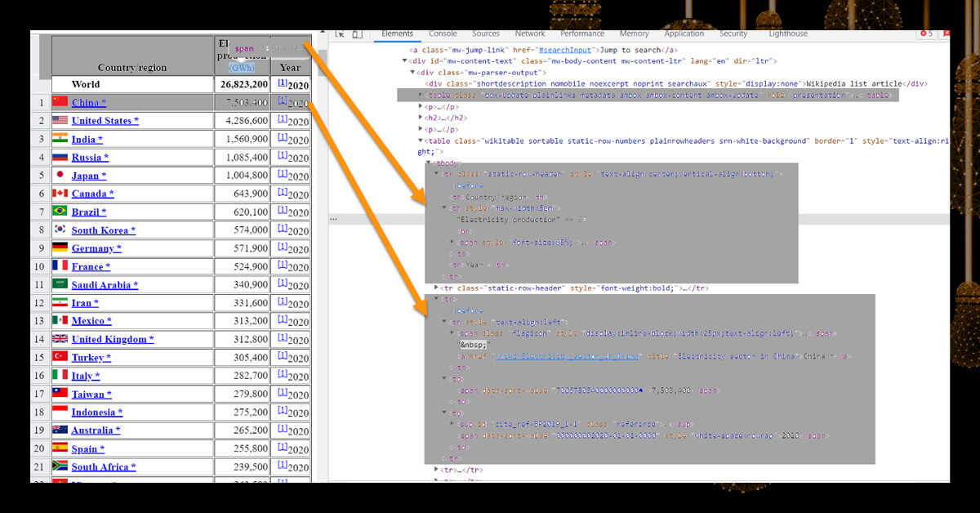
Task: Click the India flag icon
Action: [60, 139]
